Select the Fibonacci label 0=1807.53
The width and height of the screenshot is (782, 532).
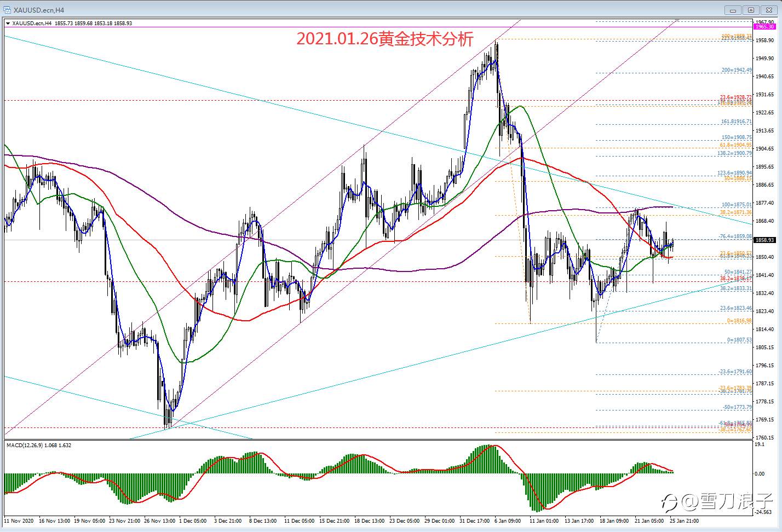tap(739, 340)
